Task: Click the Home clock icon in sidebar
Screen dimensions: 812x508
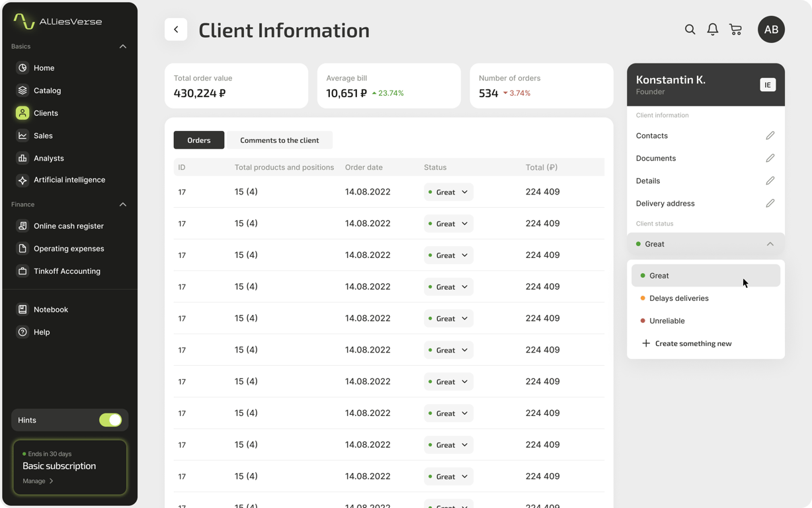Action: click(x=22, y=68)
